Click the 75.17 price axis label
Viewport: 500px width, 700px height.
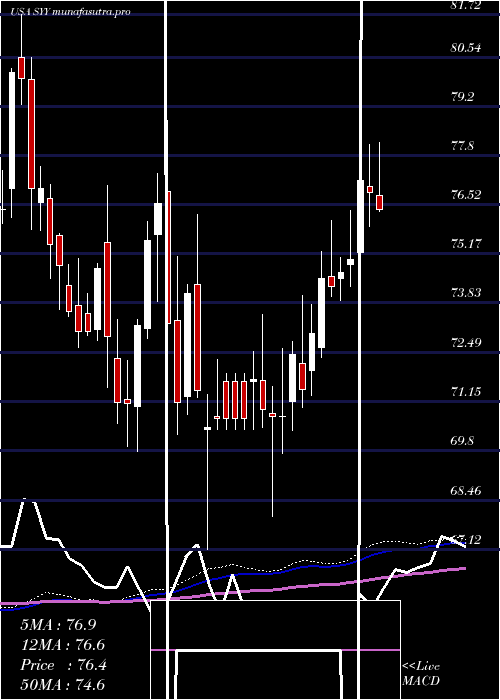tap(466, 244)
